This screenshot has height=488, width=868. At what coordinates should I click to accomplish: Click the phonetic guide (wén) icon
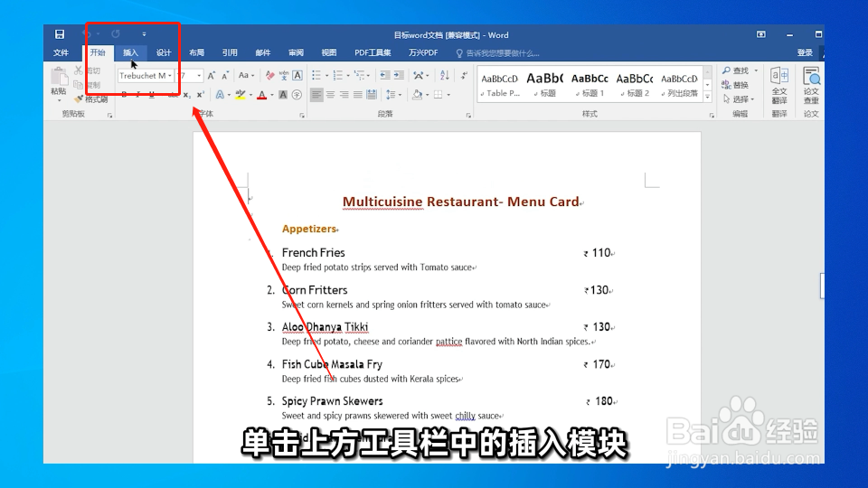point(284,75)
